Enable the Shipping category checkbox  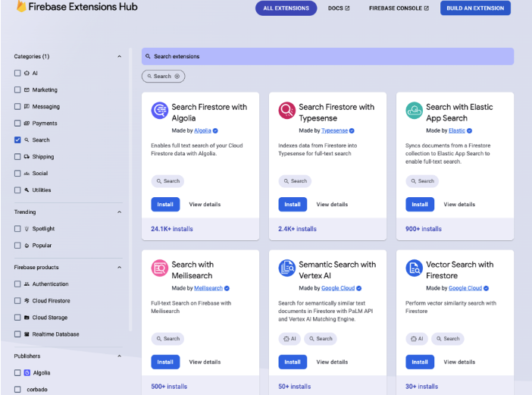[x=17, y=156]
